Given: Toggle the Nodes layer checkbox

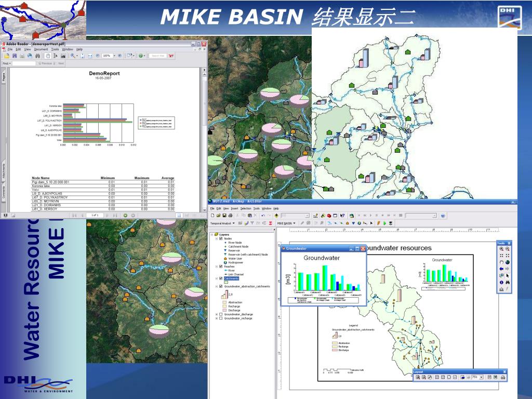Looking at the screenshot, I should pyautogui.click(x=221, y=238).
